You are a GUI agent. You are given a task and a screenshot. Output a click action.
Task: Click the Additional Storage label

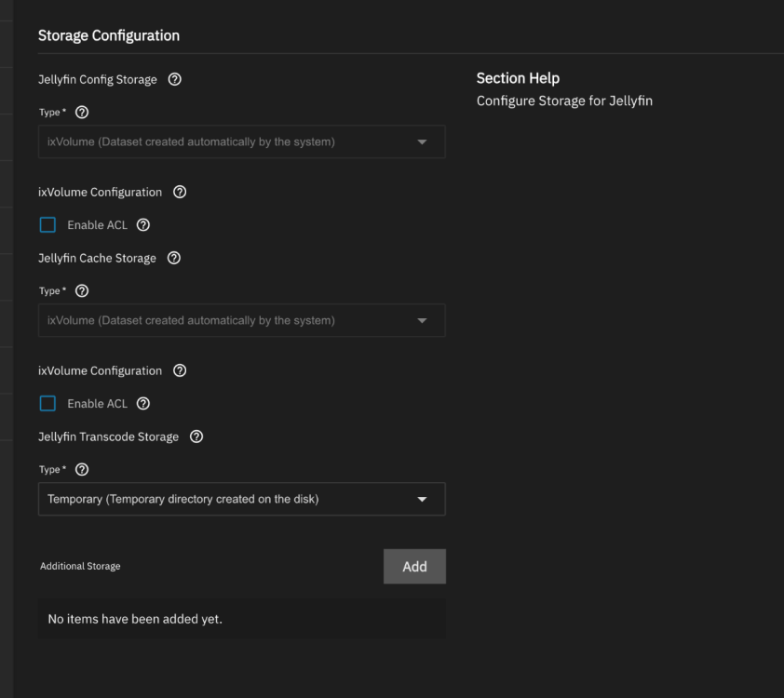pos(80,566)
